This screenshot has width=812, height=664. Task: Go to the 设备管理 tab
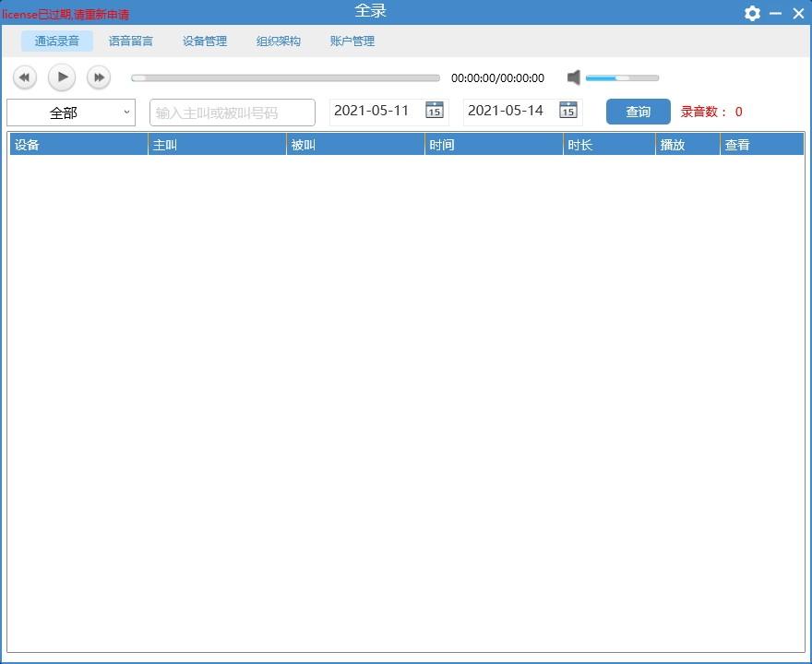[x=205, y=41]
